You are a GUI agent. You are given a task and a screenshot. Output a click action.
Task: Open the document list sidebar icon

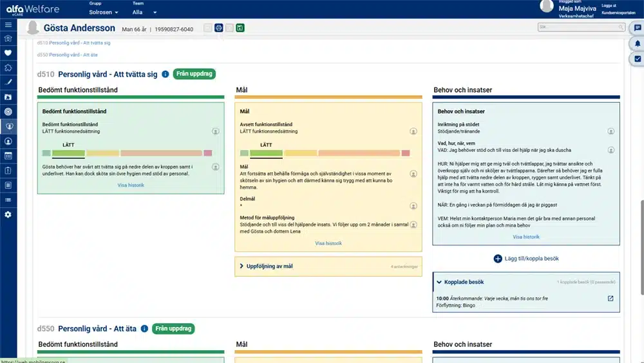8,185
